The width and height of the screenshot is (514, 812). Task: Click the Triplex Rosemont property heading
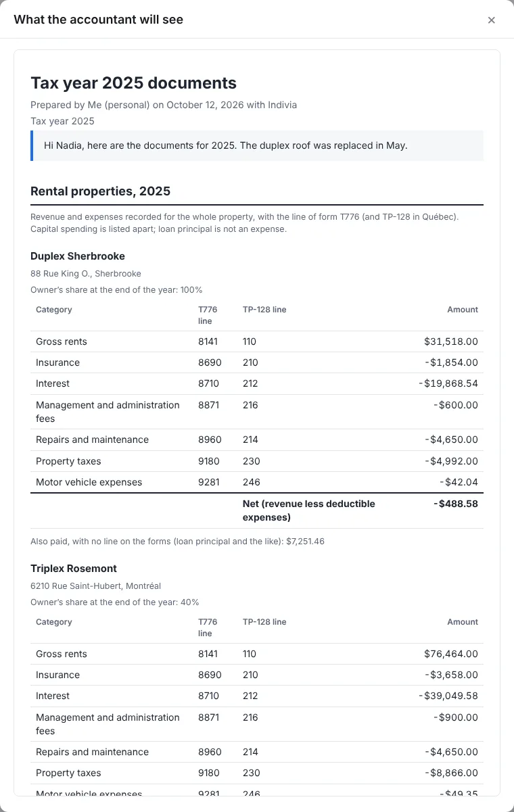[74, 569]
